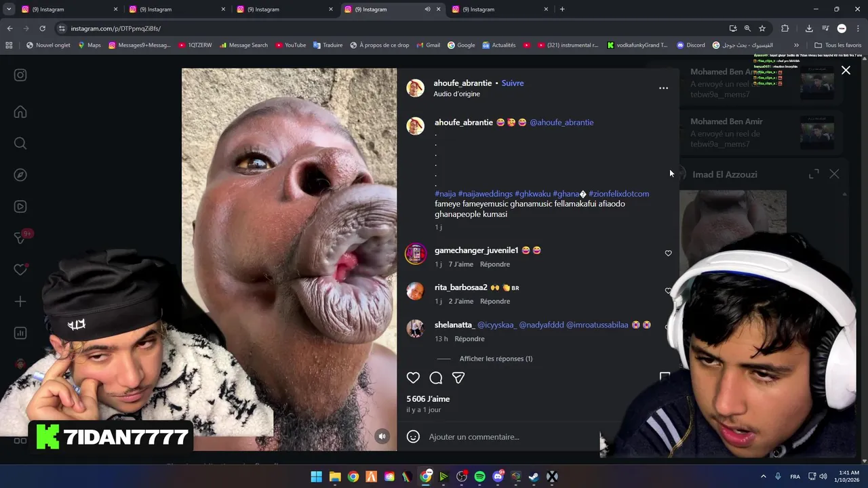The height and width of the screenshot is (488, 868).
Task: Open the comment bubble icon under the post
Action: 436,378
